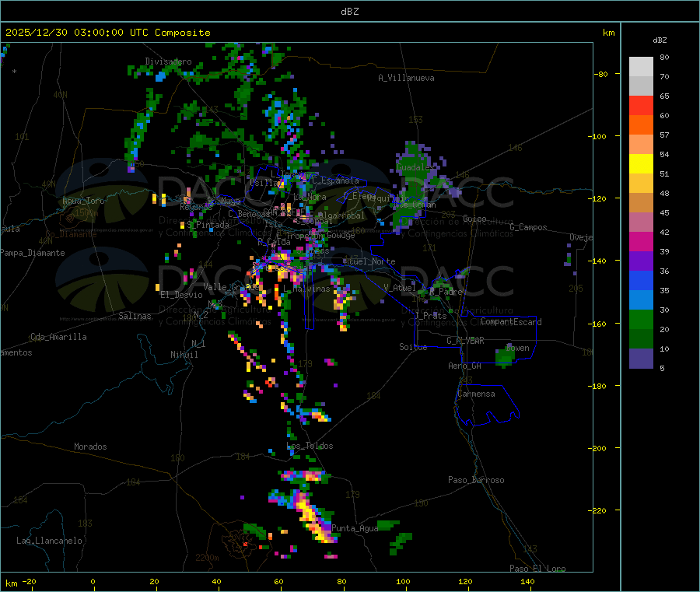The image size is (700, 592).
Task: Click the Salinas location label
Action: pos(135,316)
